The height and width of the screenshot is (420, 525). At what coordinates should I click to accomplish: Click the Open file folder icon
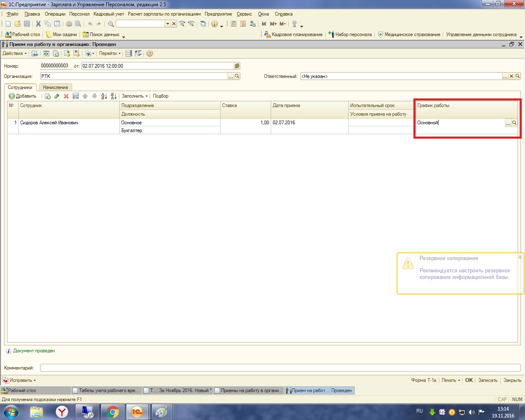[x=17, y=24]
